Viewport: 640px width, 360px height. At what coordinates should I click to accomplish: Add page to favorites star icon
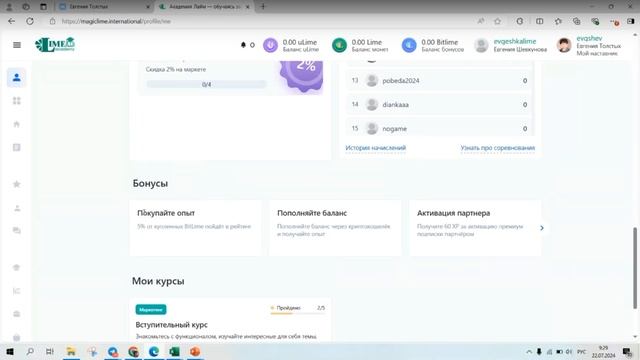click(498, 21)
